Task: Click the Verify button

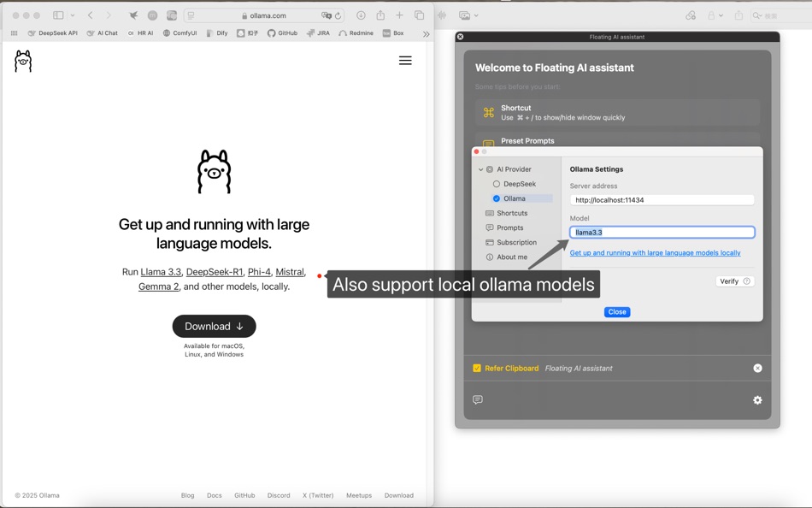Action: click(734, 281)
